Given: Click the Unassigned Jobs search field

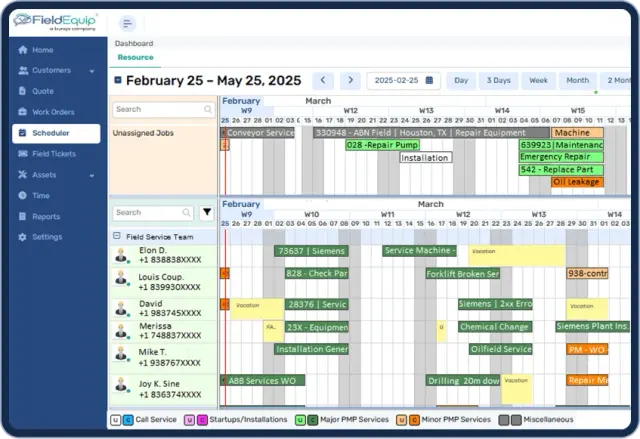Looking at the screenshot, I should tap(164, 109).
